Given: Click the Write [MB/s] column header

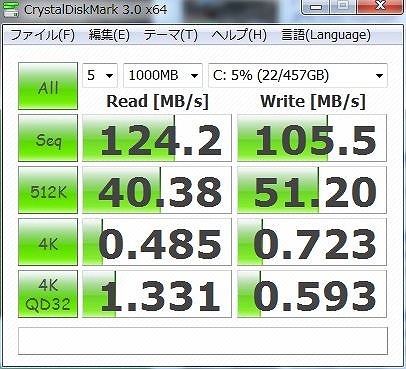Looking at the screenshot, I should [313, 101].
